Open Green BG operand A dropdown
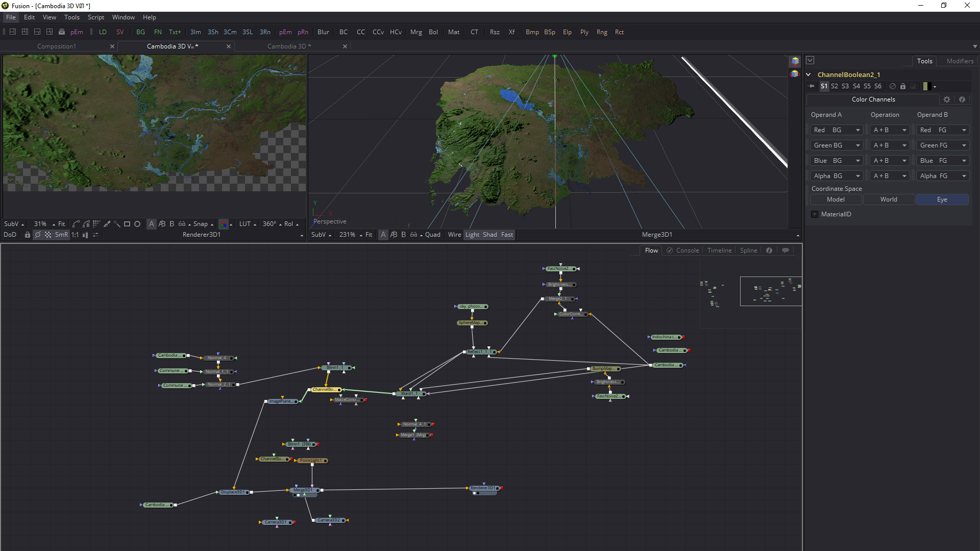The image size is (980, 551). point(837,145)
